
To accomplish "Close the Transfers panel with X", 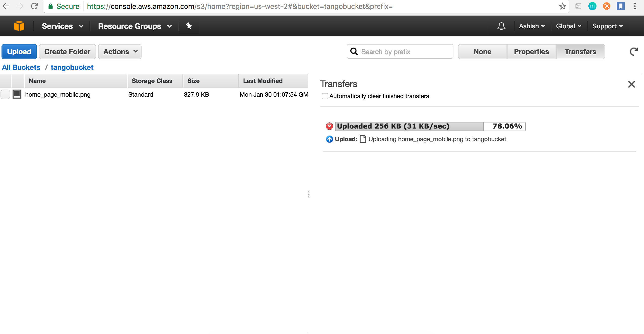I will pyautogui.click(x=632, y=84).
